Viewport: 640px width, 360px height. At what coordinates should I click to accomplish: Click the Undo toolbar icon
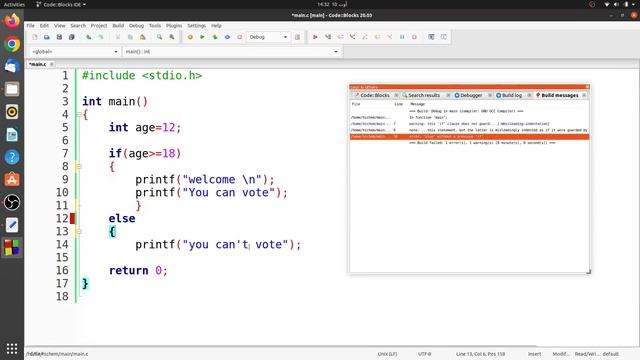[89, 37]
